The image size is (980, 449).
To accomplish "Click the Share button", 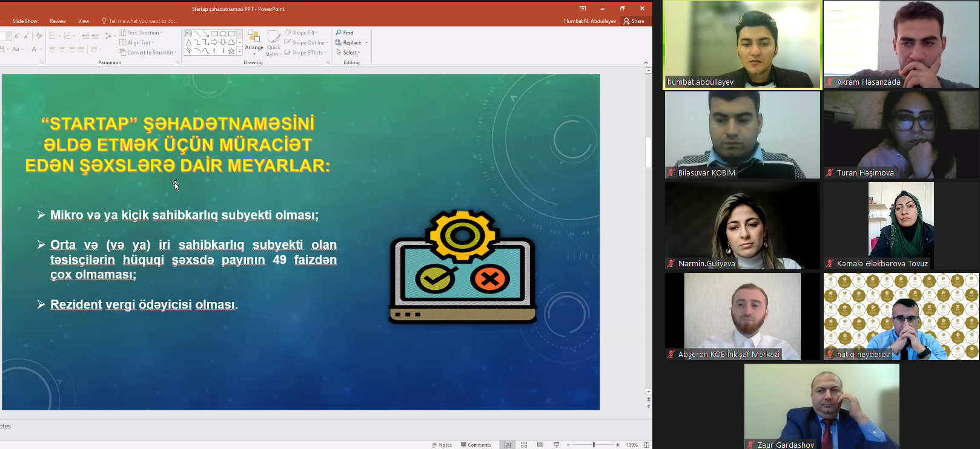I will 634,21.
